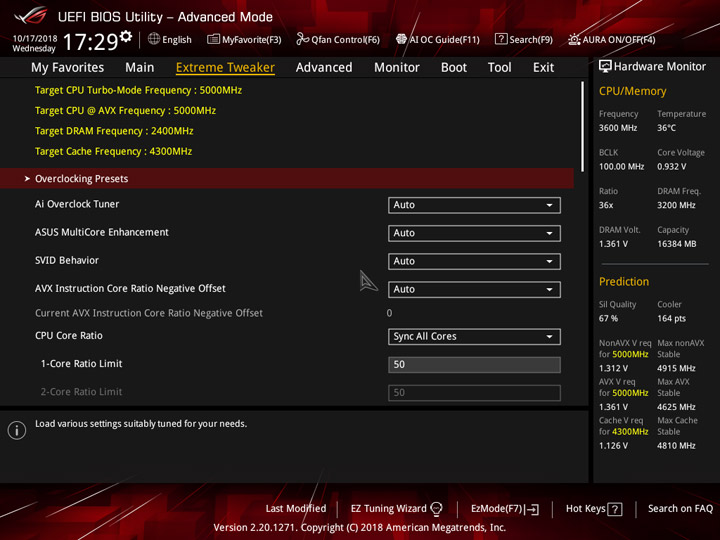Switch to EzMode(F7)

[x=505, y=509]
